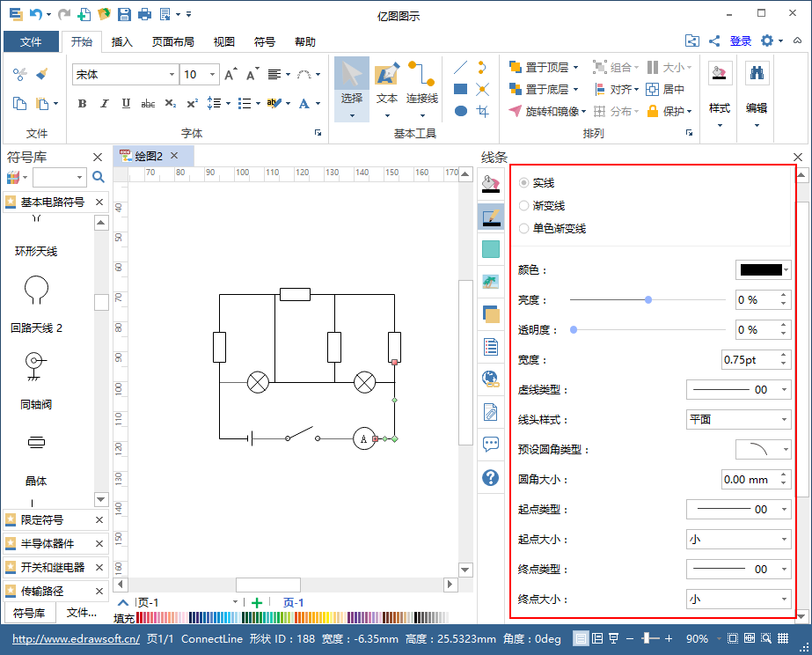
Task: Switch to the 视图 ribbon tab
Action: [223, 42]
